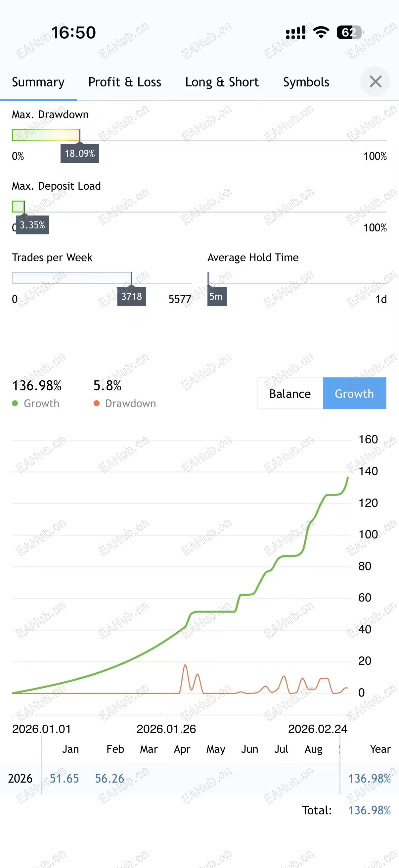Open the Long & Short tab

[x=222, y=82]
